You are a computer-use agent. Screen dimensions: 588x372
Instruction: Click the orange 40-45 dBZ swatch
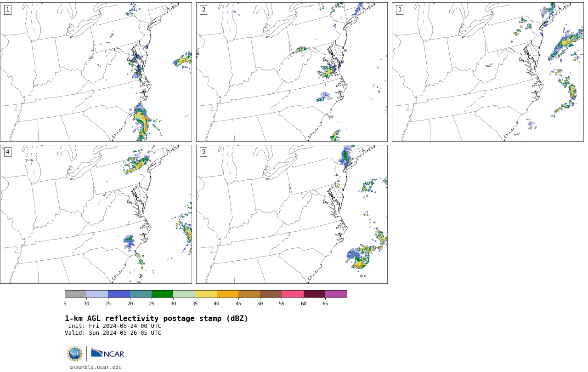[x=227, y=294]
